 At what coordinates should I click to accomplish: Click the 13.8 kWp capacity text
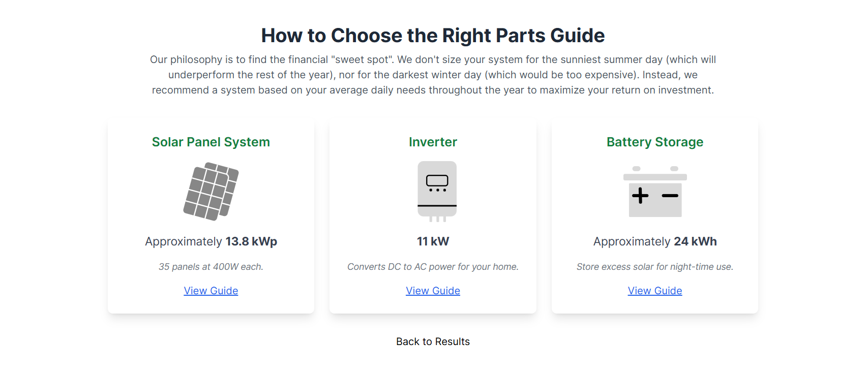pos(211,241)
